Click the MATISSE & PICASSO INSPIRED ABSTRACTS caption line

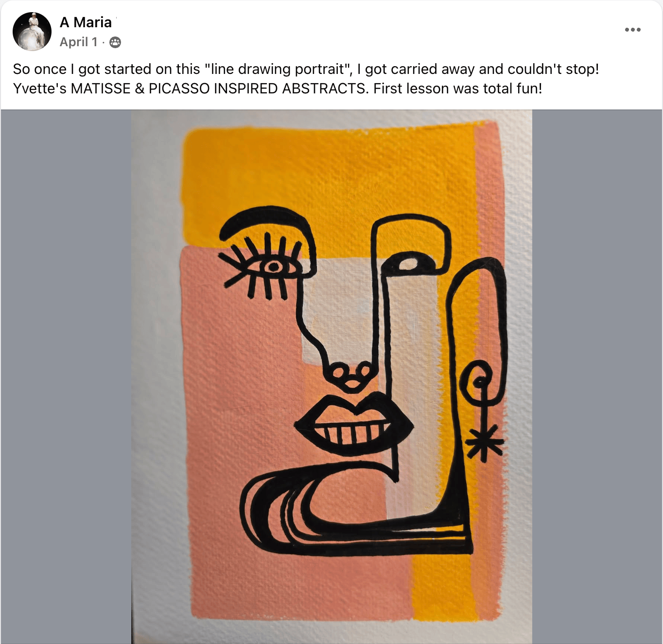click(277, 89)
